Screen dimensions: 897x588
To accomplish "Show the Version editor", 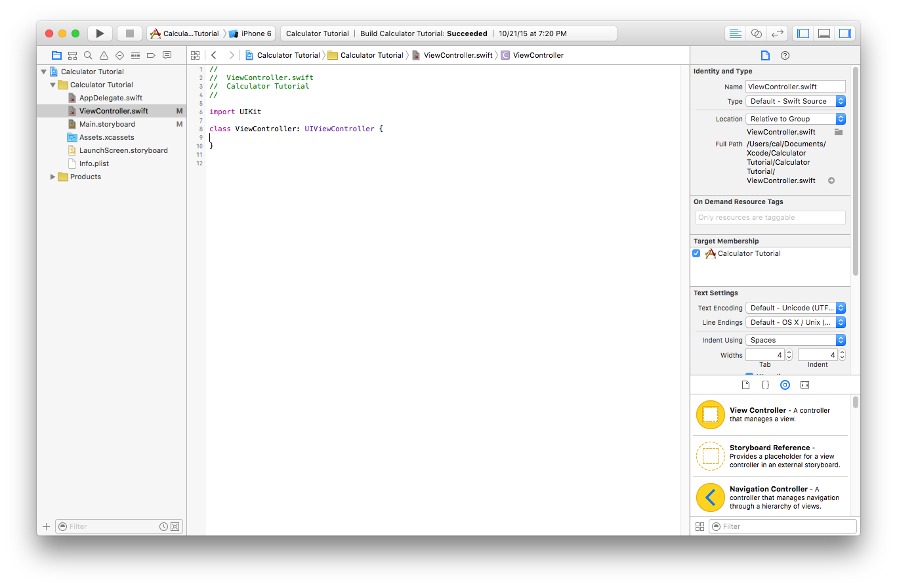I will pyautogui.click(x=778, y=33).
